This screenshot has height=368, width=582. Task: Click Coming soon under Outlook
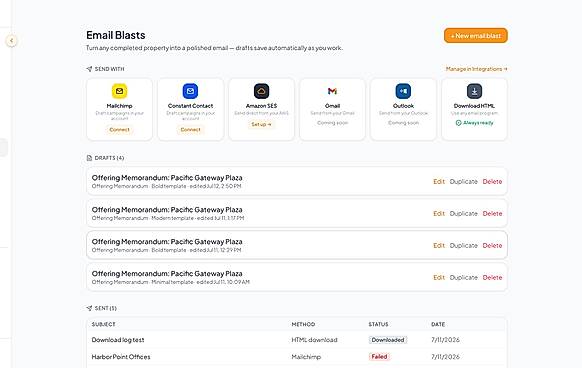point(403,123)
